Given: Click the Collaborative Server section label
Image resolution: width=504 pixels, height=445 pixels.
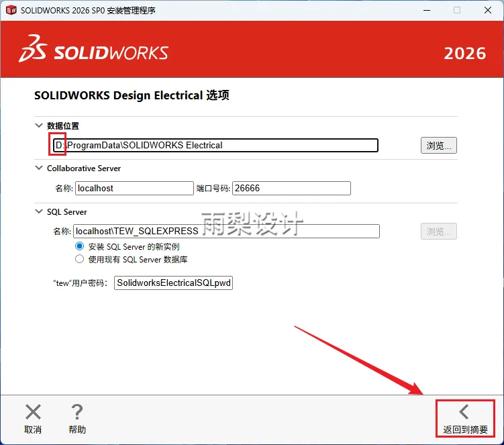Looking at the screenshot, I should (x=84, y=168).
